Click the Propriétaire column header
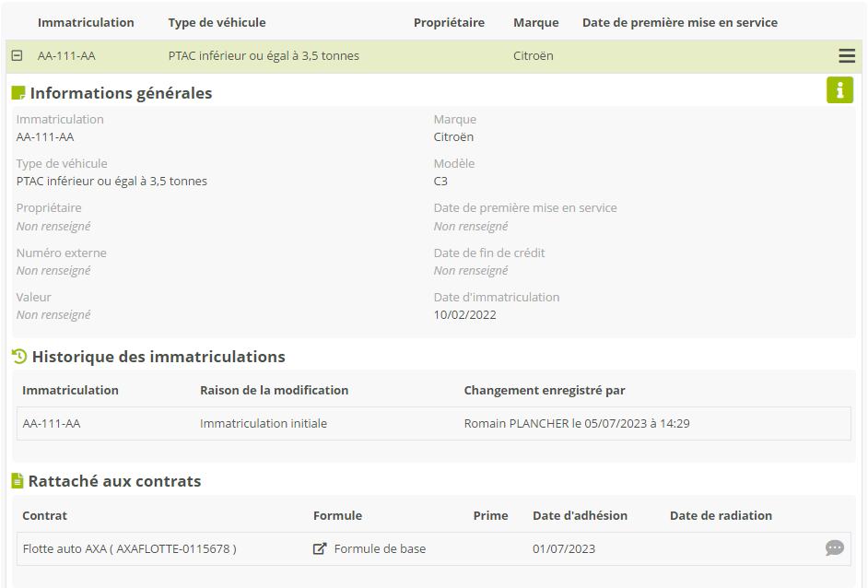 [449, 22]
